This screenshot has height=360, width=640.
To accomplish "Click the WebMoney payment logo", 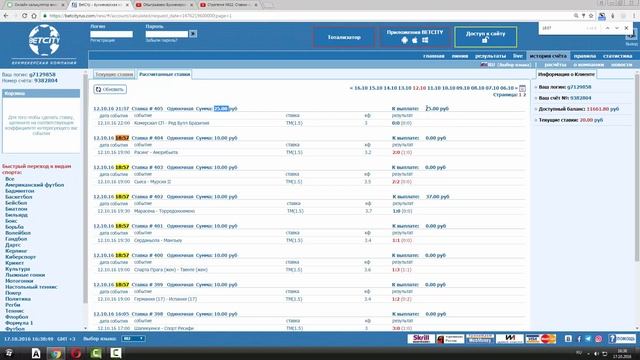I will 480,338.
